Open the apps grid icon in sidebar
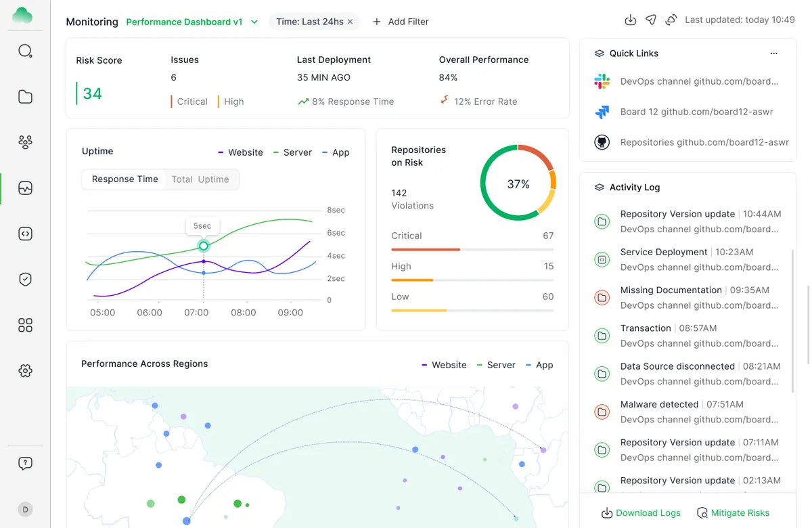 (x=25, y=325)
